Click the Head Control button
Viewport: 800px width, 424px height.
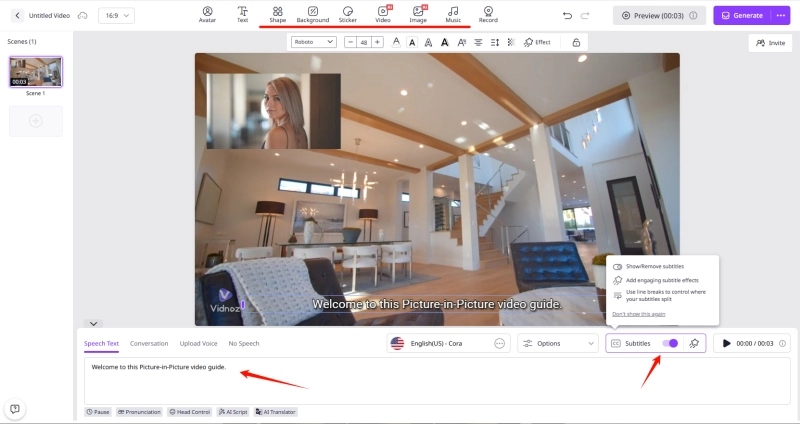pos(189,412)
